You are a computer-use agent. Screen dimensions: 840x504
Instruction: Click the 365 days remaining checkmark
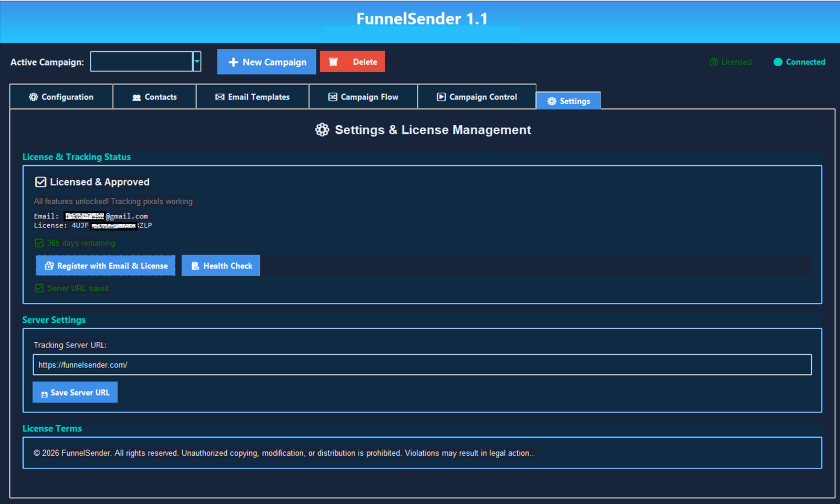pos(39,243)
